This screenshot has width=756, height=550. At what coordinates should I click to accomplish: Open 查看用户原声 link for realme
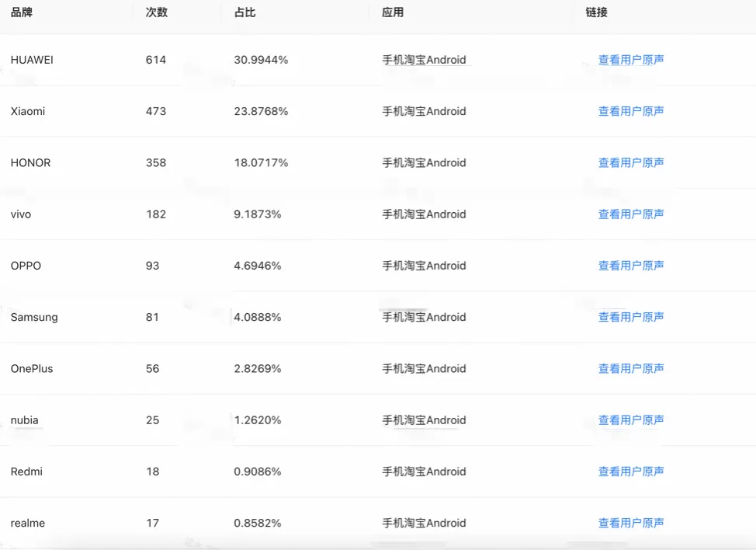[x=631, y=523]
